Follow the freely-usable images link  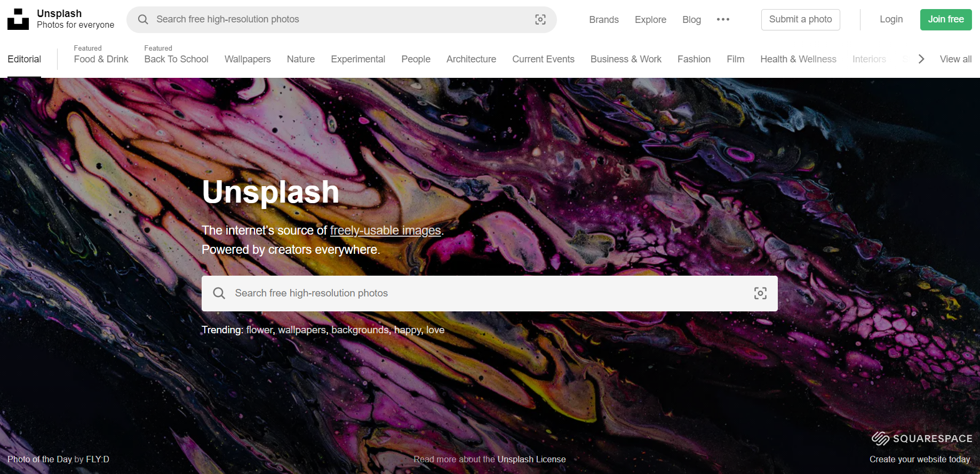385,230
